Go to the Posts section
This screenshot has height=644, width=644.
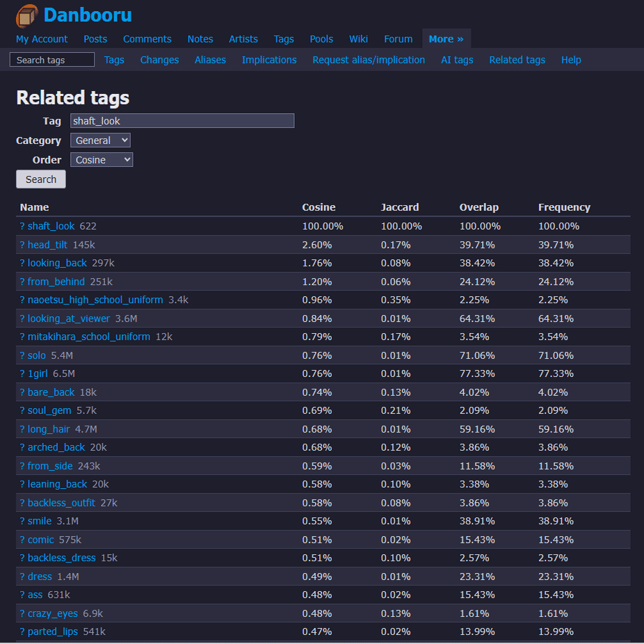tap(95, 39)
